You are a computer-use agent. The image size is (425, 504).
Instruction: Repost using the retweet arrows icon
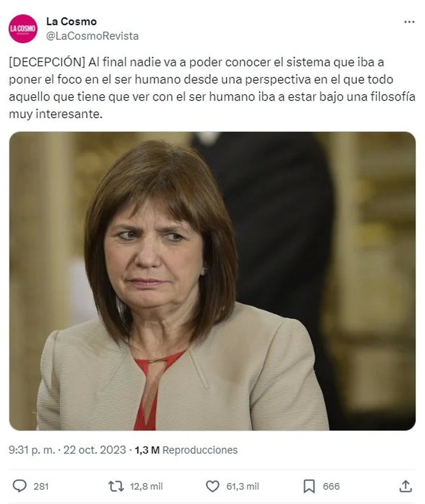[116, 486]
